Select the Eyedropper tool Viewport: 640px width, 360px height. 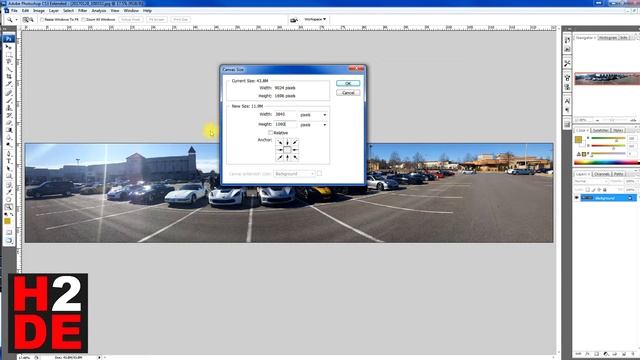pos(9,192)
